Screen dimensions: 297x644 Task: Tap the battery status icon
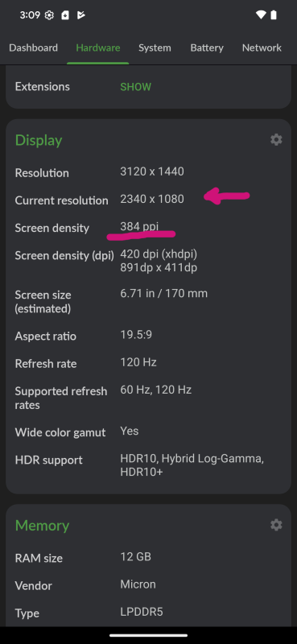click(x=274, y=15)
